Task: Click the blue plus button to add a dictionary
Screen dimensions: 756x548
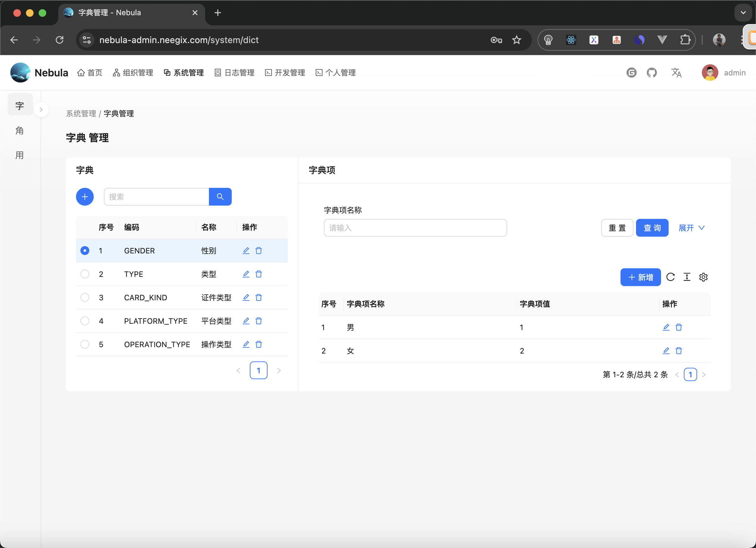Action: point(85,197)
